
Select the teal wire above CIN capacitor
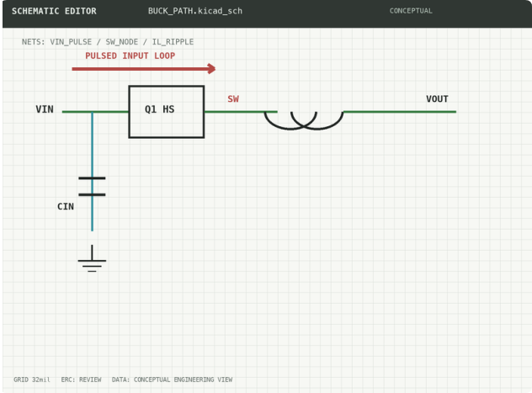click(x=92, y=145)
